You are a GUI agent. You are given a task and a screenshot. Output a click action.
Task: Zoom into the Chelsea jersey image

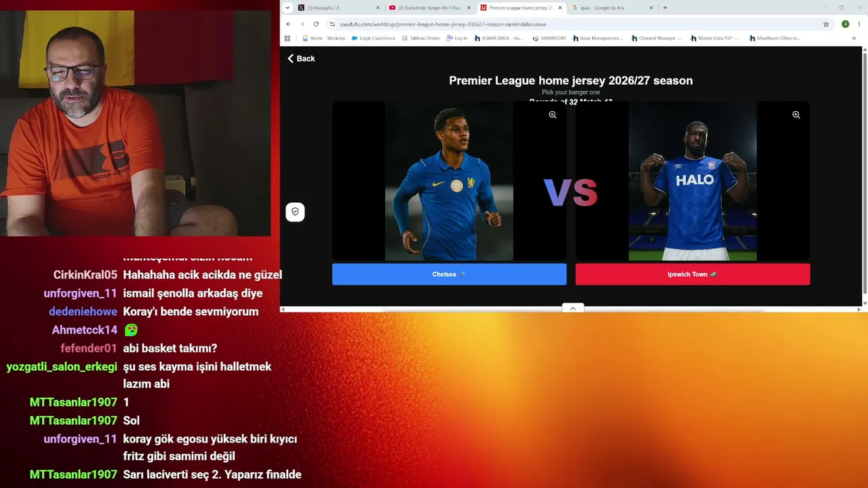tap(553, 115)
